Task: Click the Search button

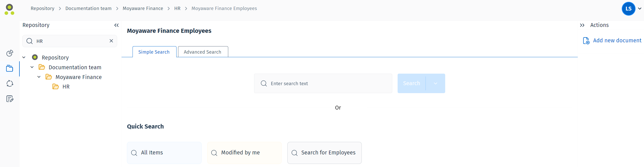Action: coord(411,83)
